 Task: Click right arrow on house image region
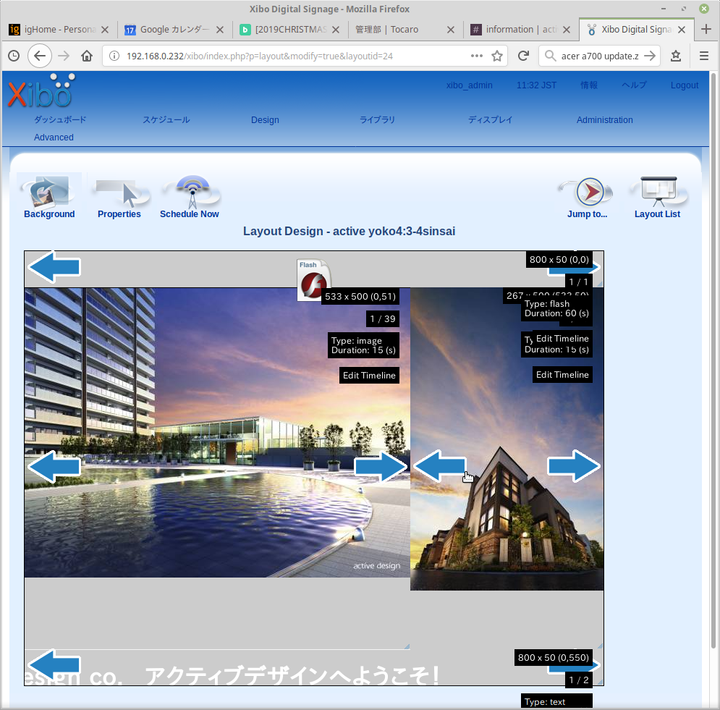pyautogui.click(x=574, y=466)
